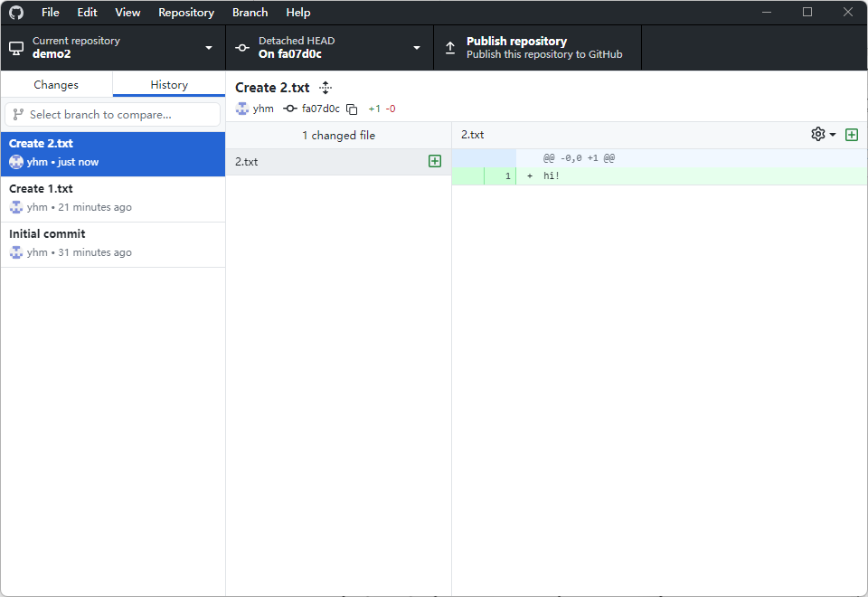Open the diff settings gear icon
868x597 pixels.
coord(818,135)
